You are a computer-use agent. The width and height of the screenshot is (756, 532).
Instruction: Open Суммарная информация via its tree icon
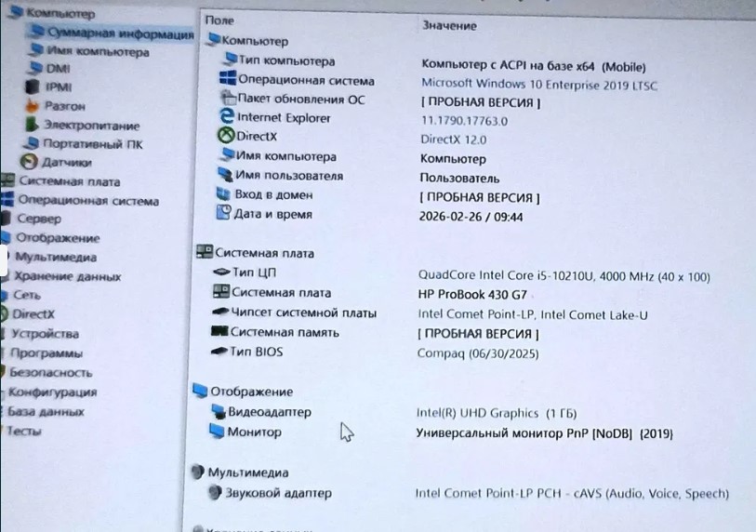tap(36, 32)
